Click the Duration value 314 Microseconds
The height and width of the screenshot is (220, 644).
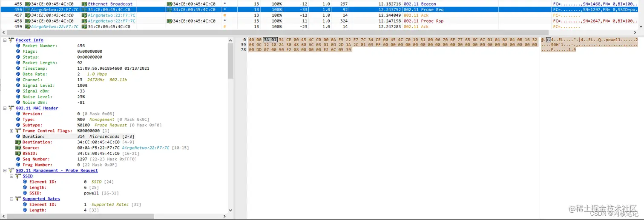[98, 137]
